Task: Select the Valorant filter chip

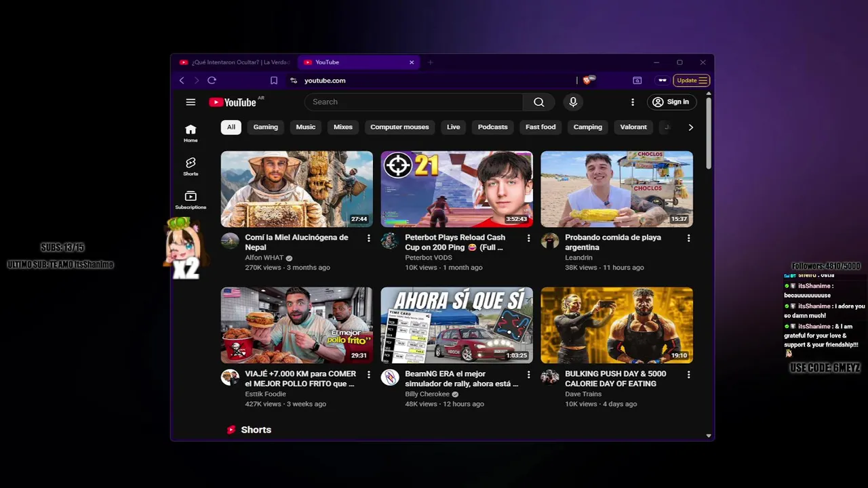Action: pyautogui.click(x=633, y=127)
